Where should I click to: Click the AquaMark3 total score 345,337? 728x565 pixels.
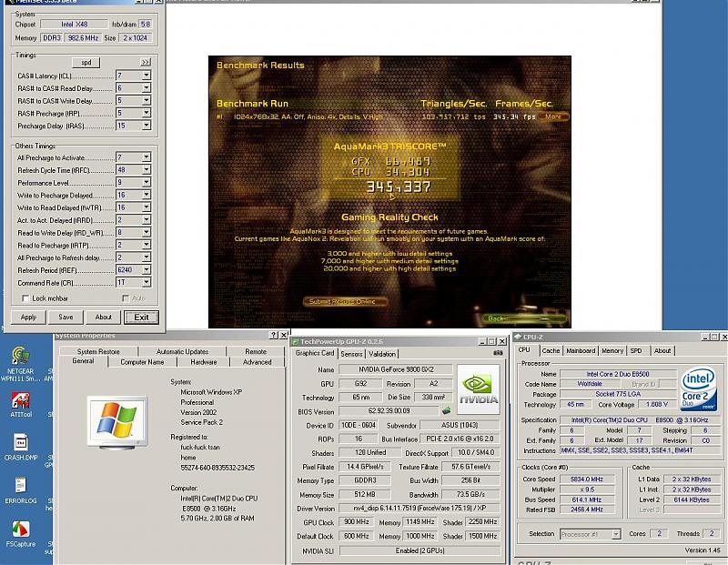399,187
